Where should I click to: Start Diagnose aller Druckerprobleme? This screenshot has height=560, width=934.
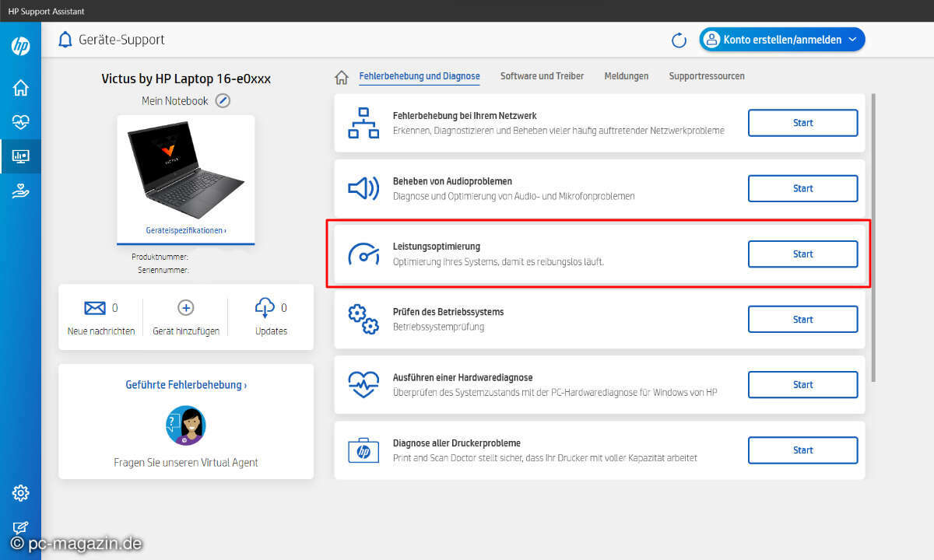(802, 450)
